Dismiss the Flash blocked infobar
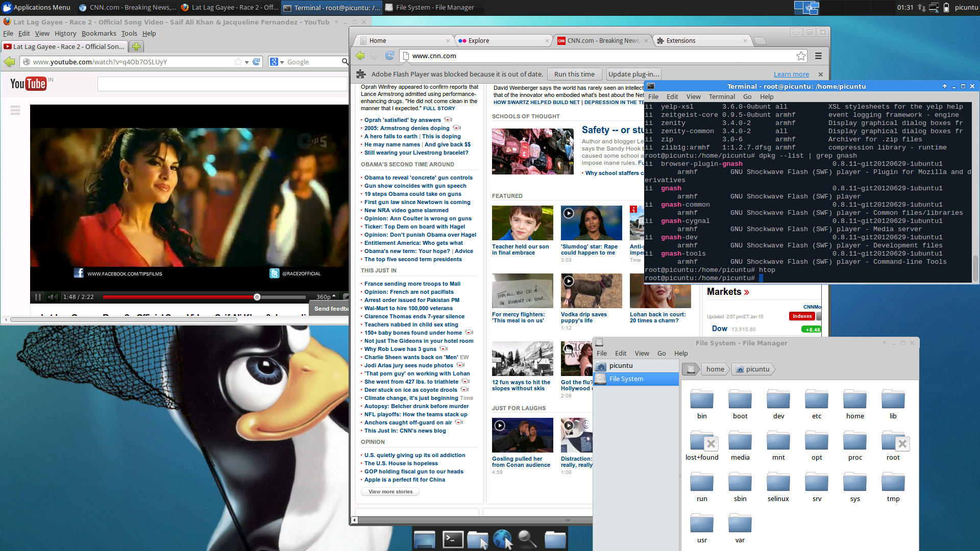Viewport: 980px width, 551px height. pyautogui.click(x=820, y=74)
